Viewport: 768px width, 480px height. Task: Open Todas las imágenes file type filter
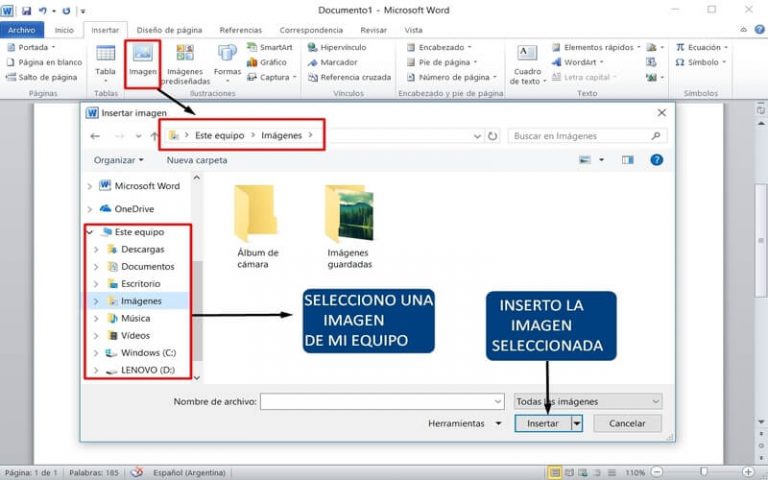click(588, 402)
